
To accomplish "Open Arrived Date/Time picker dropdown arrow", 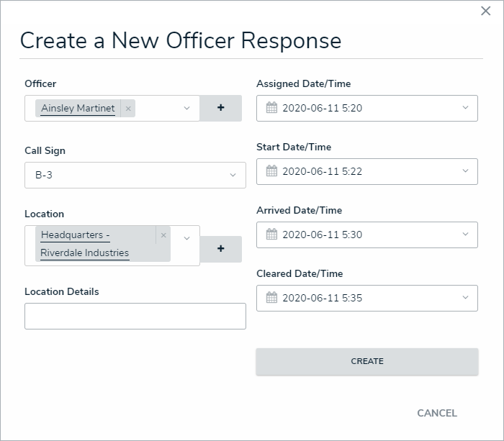I will 465,235.
